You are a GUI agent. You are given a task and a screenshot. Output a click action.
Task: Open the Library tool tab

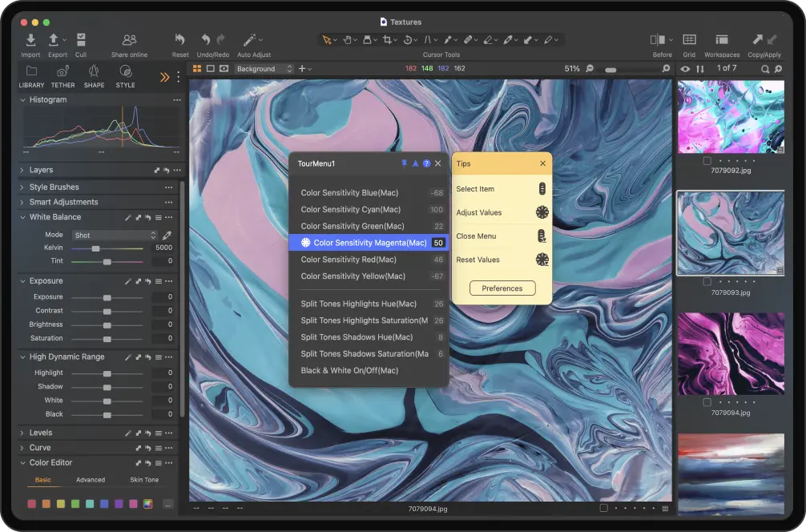pos(31,76)
